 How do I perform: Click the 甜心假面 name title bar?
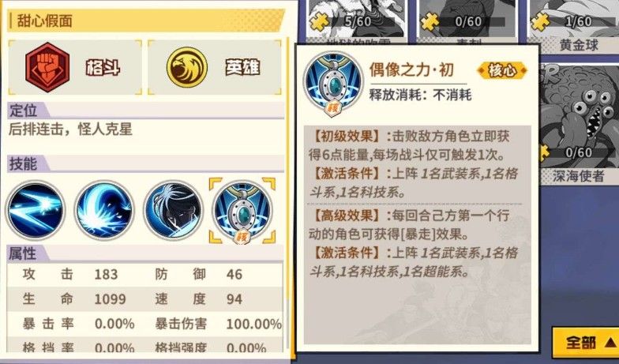(x=145, y=21)
